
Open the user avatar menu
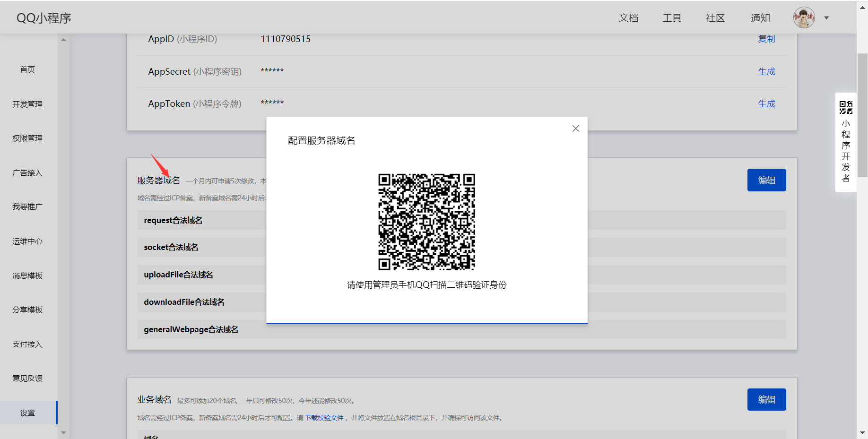point(804,18)
